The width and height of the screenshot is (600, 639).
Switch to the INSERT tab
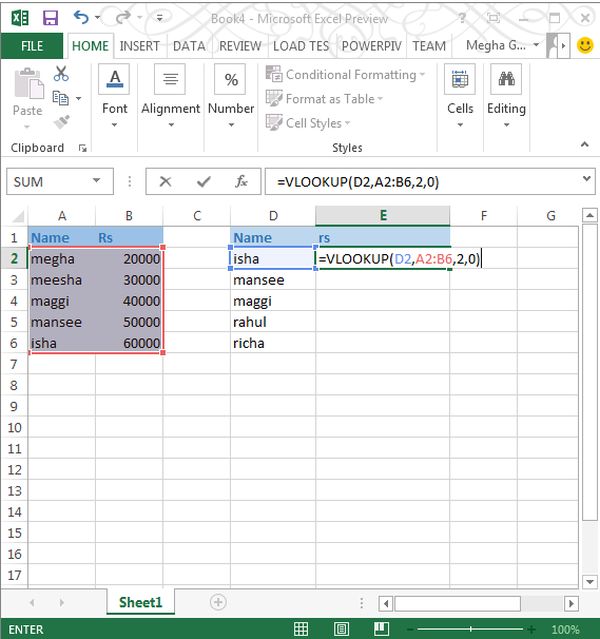[139, 46]
